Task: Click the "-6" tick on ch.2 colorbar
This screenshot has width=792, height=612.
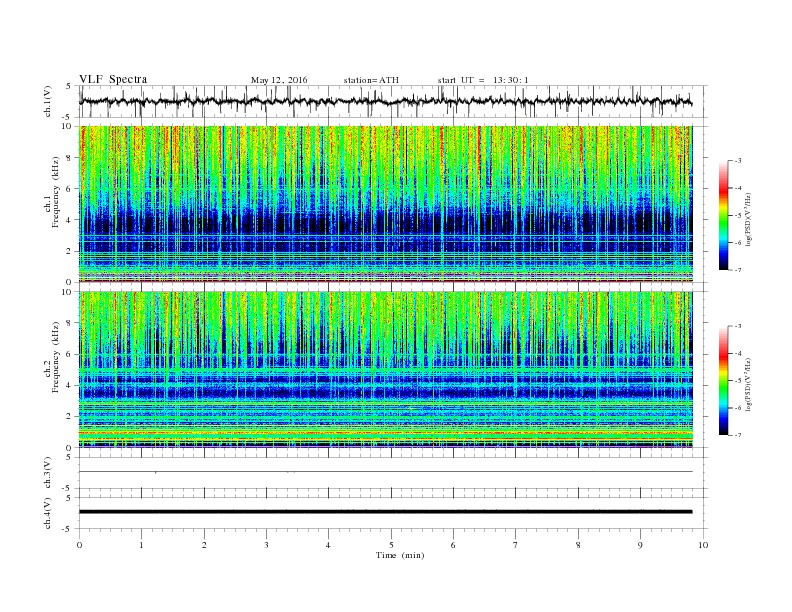Action: [x=738, y=408]
